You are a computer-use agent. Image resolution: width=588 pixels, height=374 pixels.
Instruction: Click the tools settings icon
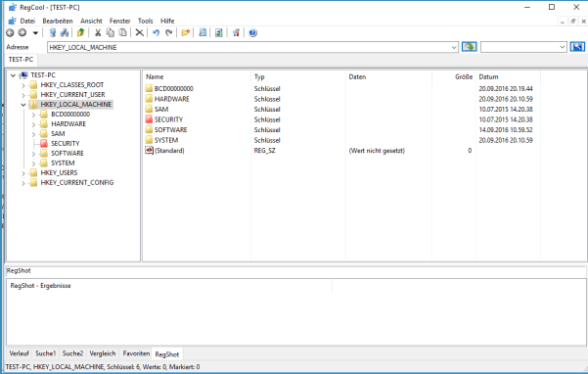point(236,33)
